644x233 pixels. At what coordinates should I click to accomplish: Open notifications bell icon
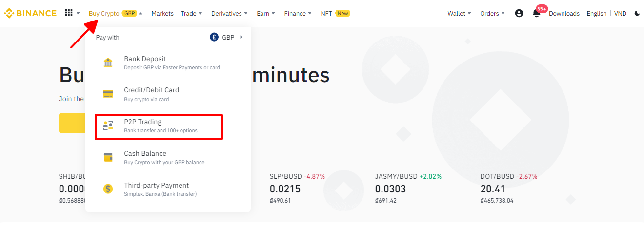(537, 13)
